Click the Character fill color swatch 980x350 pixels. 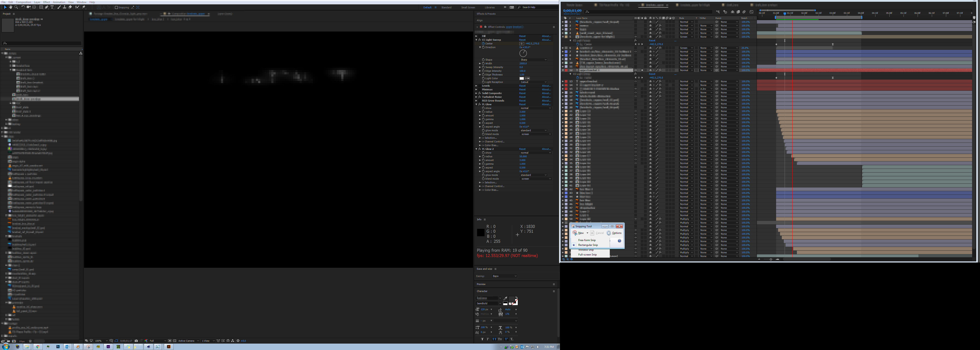[x=512, y=299]
